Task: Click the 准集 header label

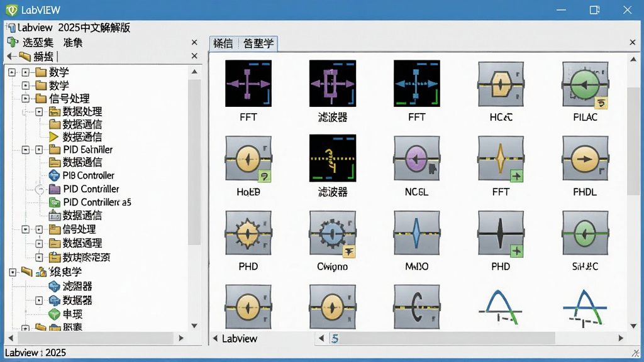Action: (73, 42)
